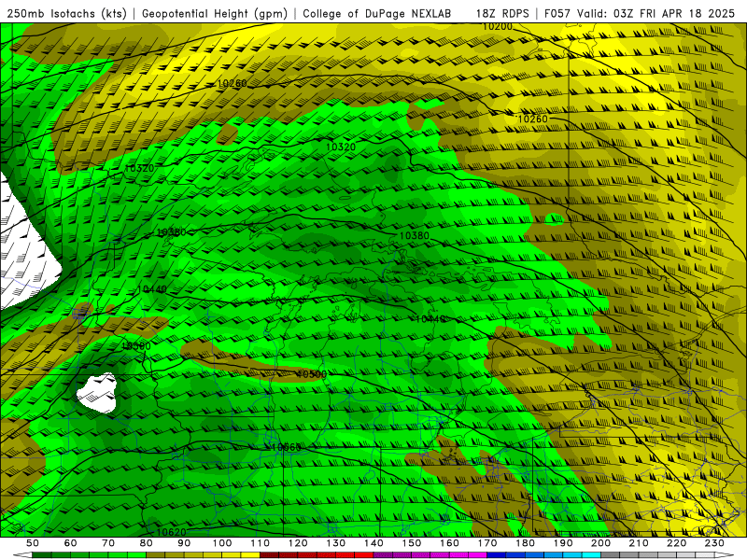Click the cyan colorbar segment ending at 200

click(x=591, y=555)
